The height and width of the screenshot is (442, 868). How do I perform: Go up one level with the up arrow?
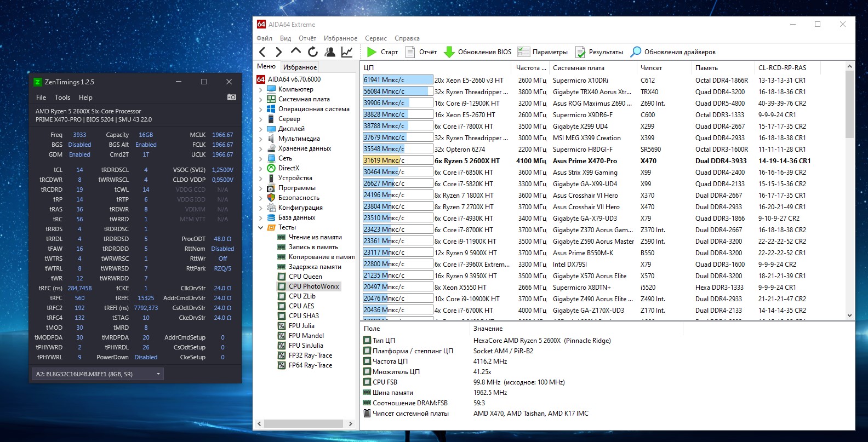click(x=296, y=51)
